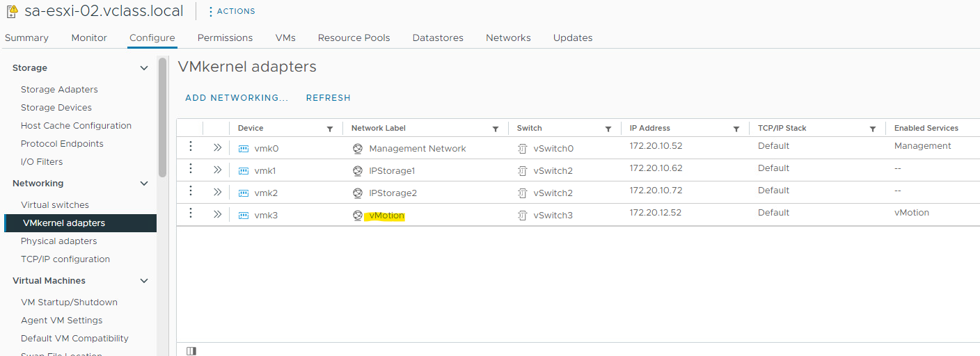The width and height of the screenshot is (980, 356).
Task: Open VM Startup/Shutdown settings
Action: pos(69,302)
